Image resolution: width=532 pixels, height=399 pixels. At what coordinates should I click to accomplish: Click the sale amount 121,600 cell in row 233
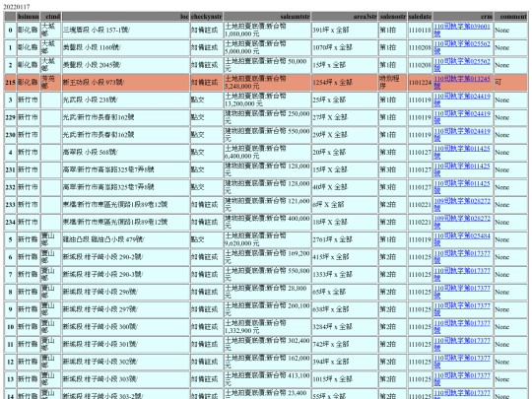click(x=267, y=205)
